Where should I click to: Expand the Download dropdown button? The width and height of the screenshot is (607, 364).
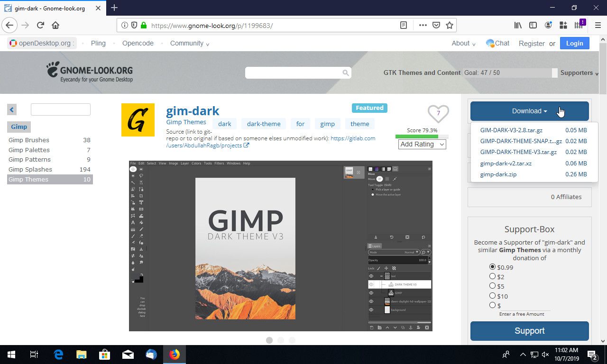(530, 111)
